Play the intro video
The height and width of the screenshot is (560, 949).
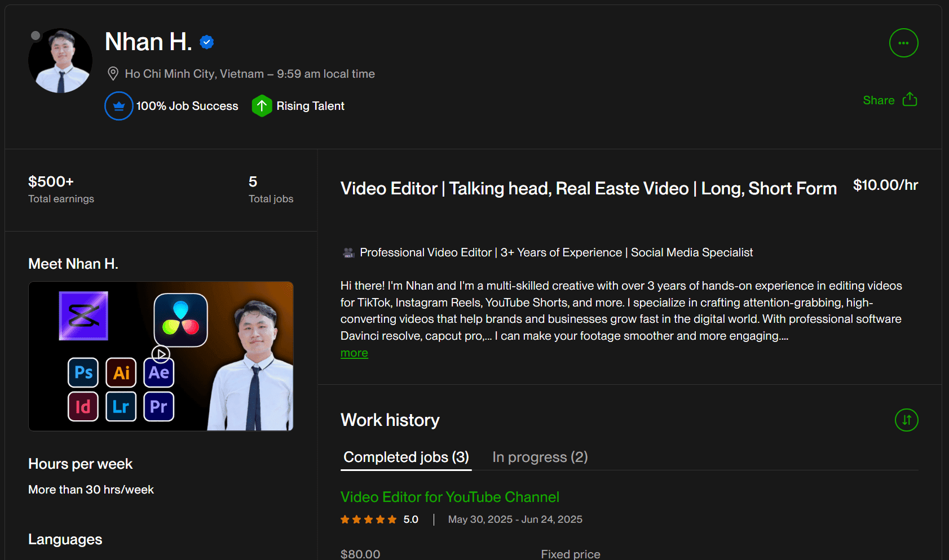[x=161, y=354]
